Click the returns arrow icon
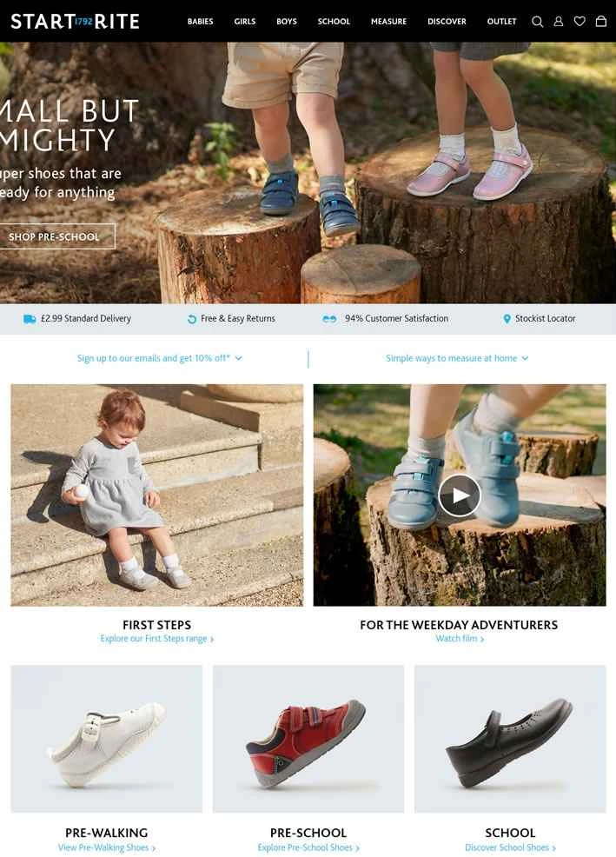Image resolution: width=616 pixels, height=857 pixels. [192, 319]
